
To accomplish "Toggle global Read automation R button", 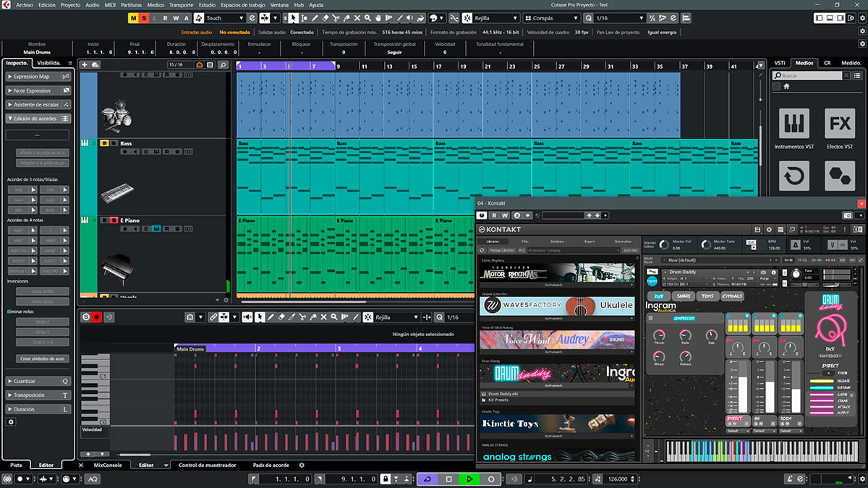I will point(165,17).
